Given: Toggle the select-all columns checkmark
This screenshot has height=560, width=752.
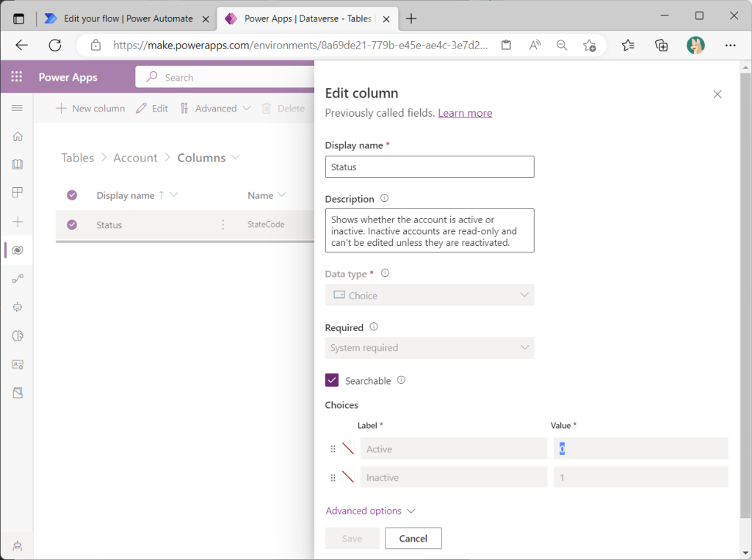Looking at the screenshot, I should 72,195.
